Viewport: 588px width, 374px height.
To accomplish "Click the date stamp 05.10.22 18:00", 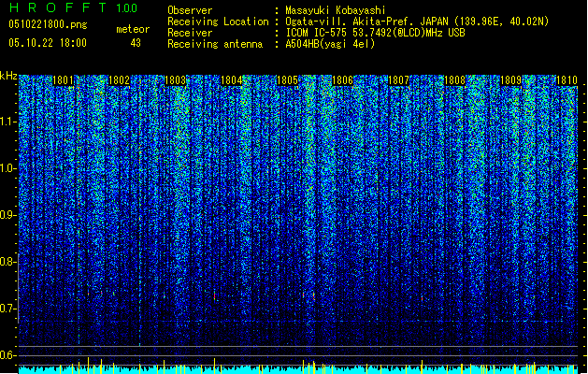I will pyautogui.click(x=48, y=43).
